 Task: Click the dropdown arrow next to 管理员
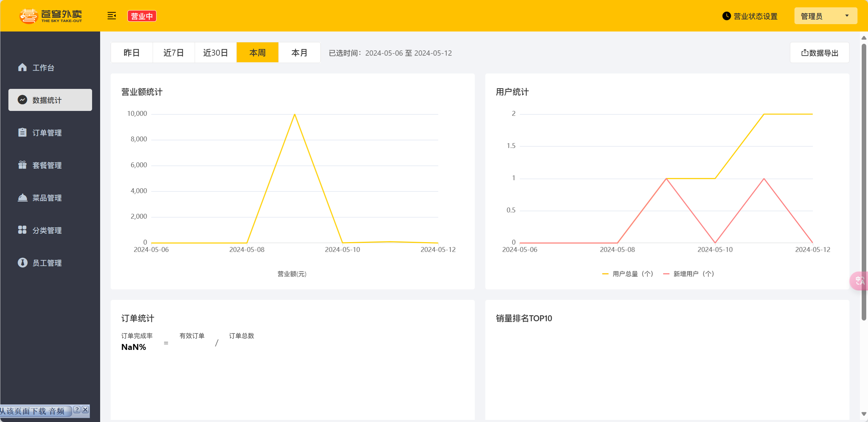847,16
